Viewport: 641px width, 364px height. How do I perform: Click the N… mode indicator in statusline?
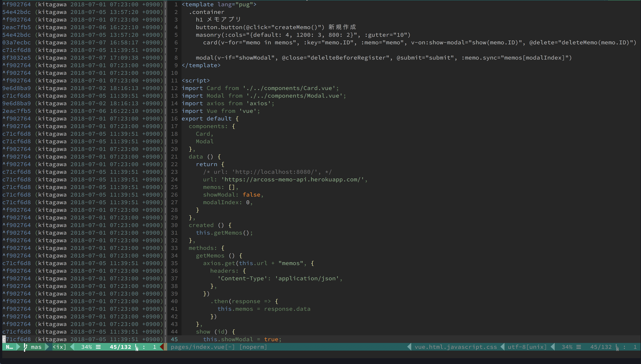[x=9, y=347]
